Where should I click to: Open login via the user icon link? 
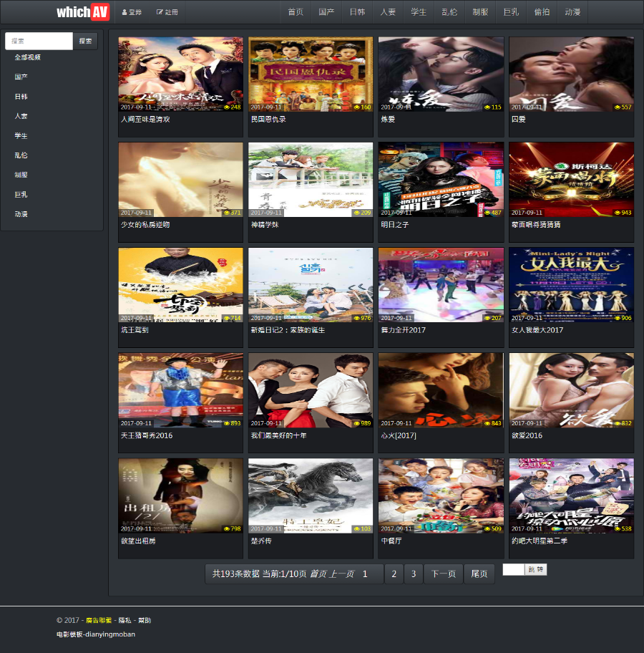pos(132,12)
